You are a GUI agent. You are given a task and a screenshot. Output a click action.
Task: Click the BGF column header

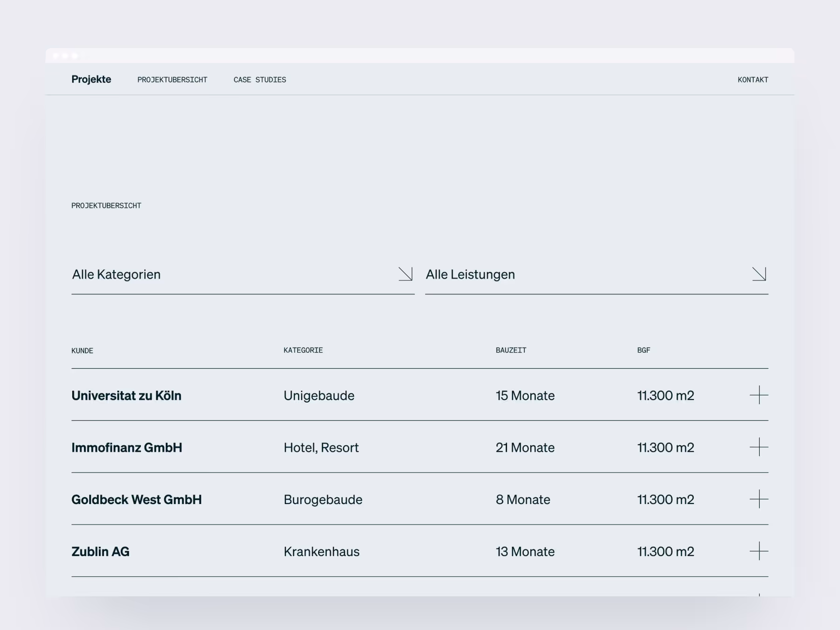pos(643,350)
